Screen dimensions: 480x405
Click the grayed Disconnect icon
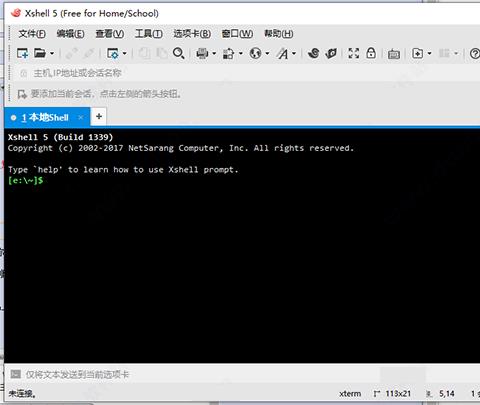pos(89,53)
